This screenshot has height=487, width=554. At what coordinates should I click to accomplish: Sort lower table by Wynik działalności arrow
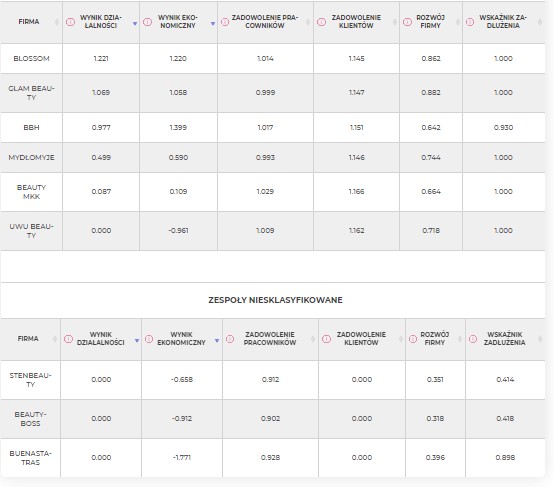(137, 341)
